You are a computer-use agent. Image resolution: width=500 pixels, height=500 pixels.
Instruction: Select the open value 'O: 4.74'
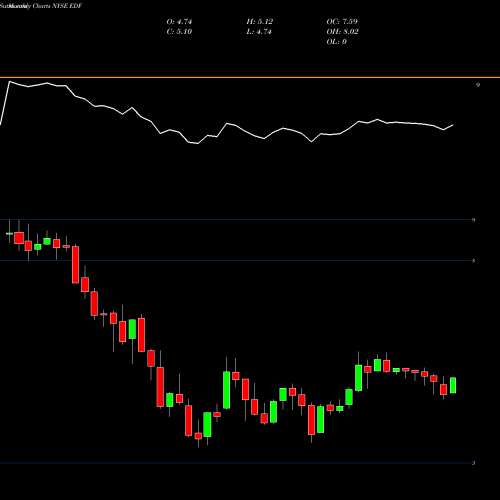(179, 22)
